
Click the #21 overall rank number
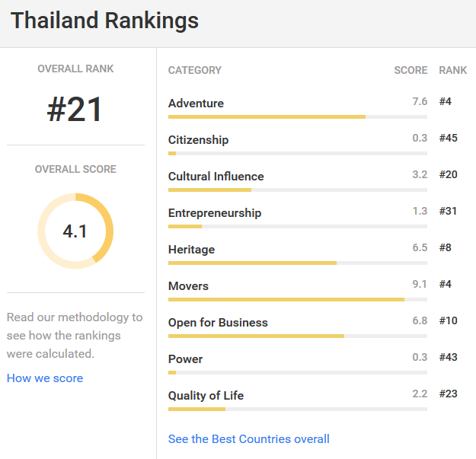click(x=75, y=109)
